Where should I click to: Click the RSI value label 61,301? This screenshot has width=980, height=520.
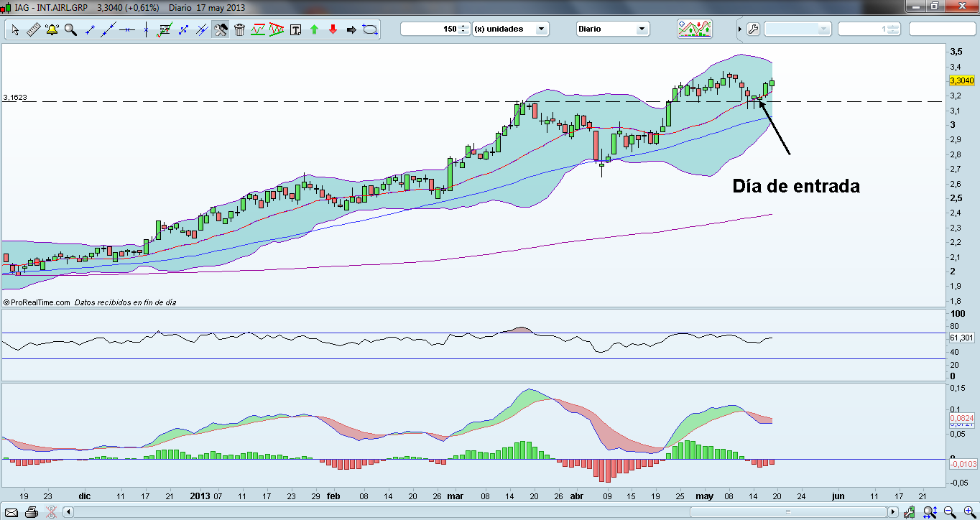click(x=961, y=338)
